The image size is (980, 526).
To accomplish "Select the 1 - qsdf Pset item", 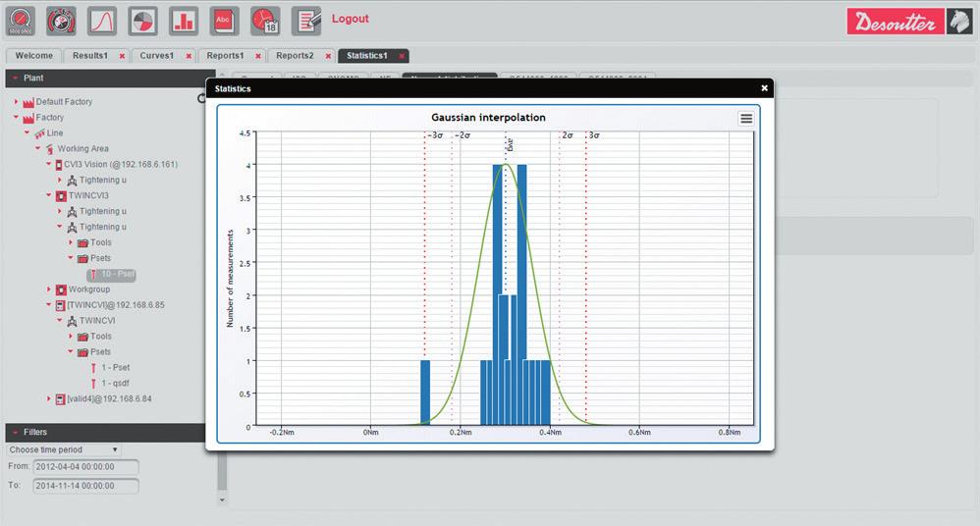I will coord(115,383).
